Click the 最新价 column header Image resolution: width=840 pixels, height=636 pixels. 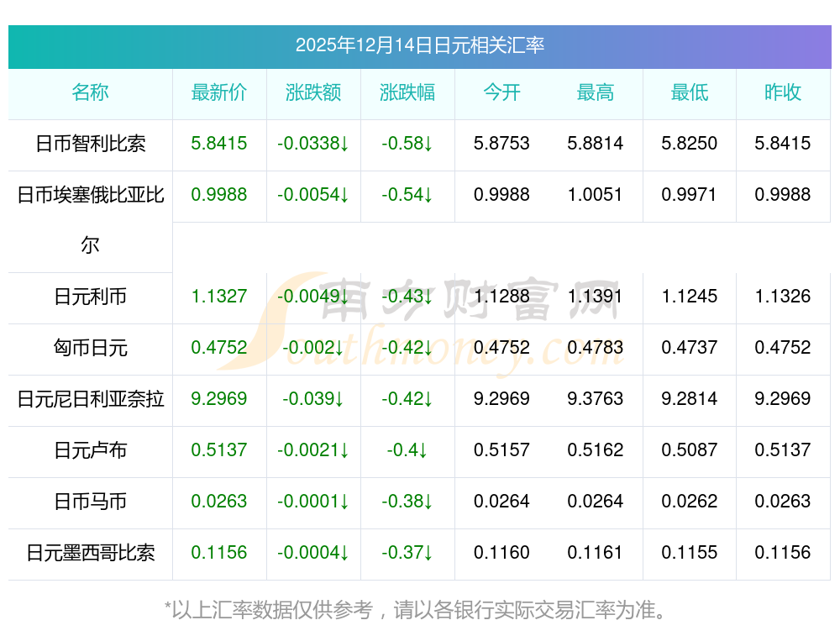click(x=219, y=93)
